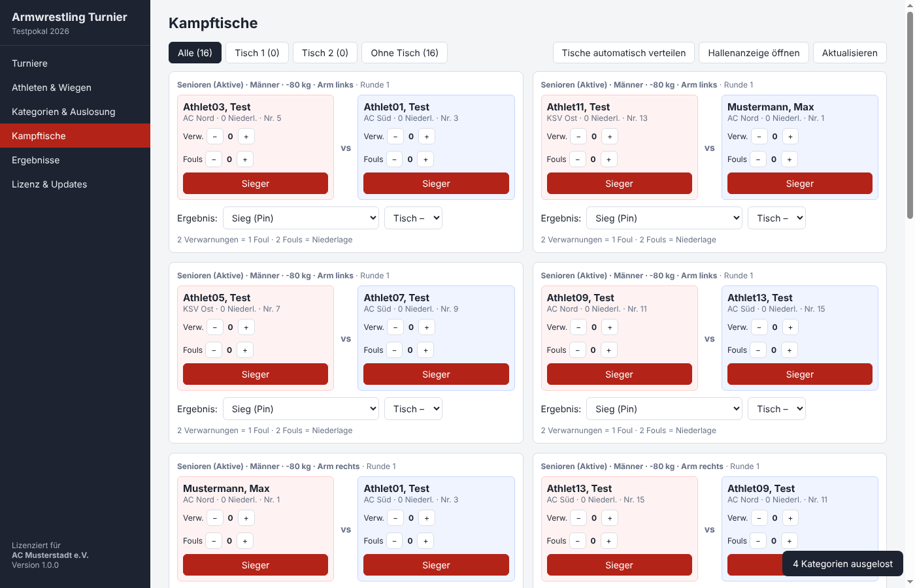Open Kategorien & Auslosung page
The image size is (915, 588).
[75, 112]
